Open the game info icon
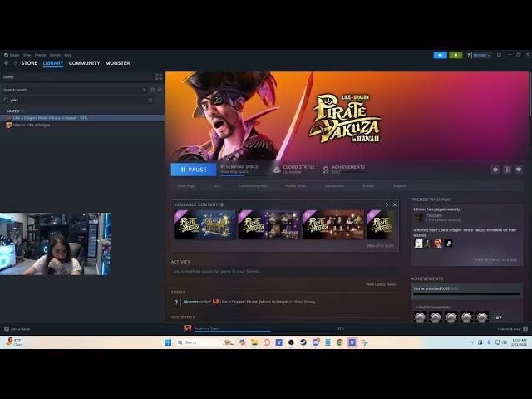 pyautogui.click(x=507, y=170)
